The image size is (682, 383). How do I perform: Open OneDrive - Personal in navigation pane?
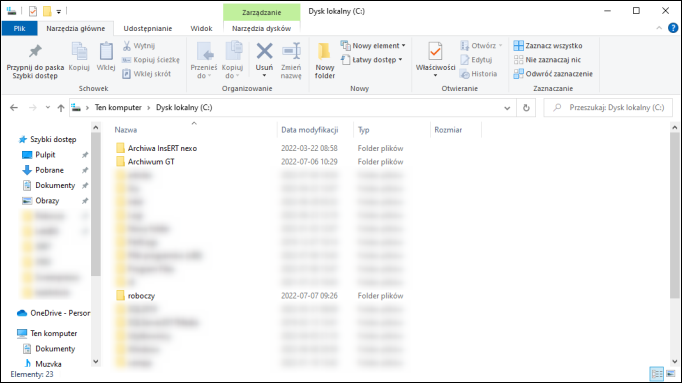(53, 313)
